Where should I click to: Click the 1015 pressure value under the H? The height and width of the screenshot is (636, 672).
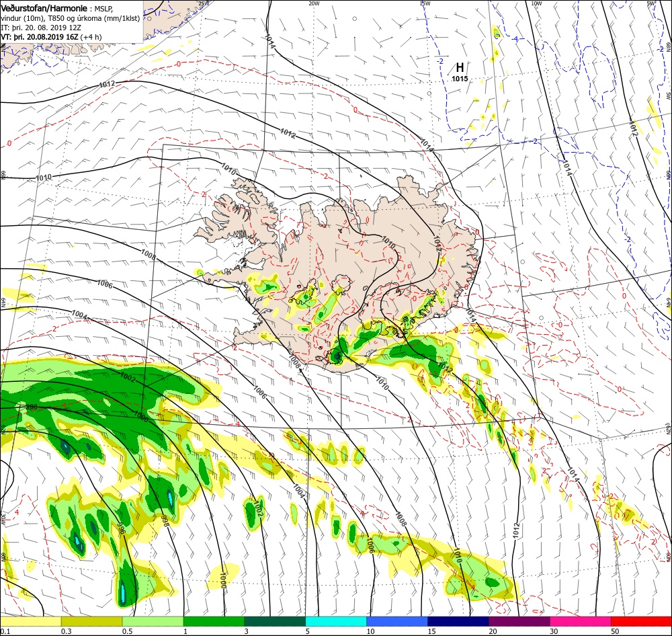pyautogui.click(x=460, y=79)
